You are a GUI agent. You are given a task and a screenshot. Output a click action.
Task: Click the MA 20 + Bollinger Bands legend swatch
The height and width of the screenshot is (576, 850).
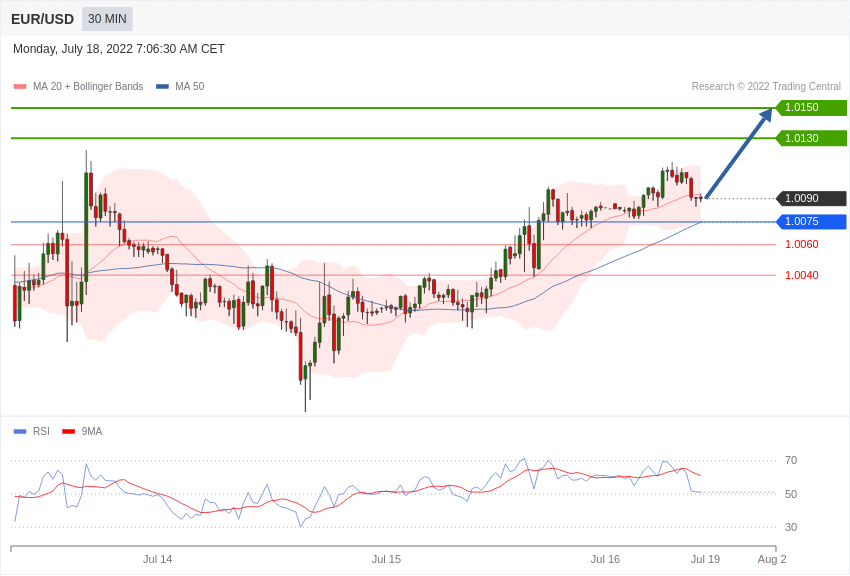pos(20,87)
